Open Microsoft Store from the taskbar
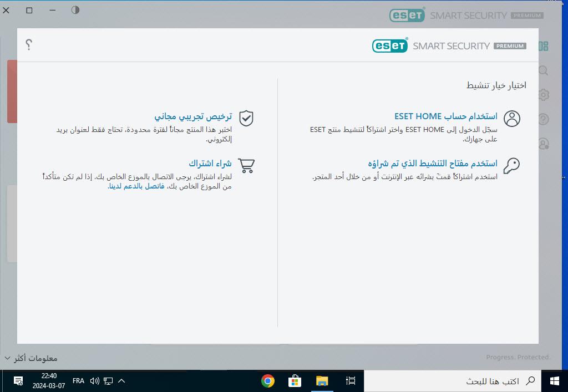Viewport: 568px width, 392px height. (x=295, y=381)
